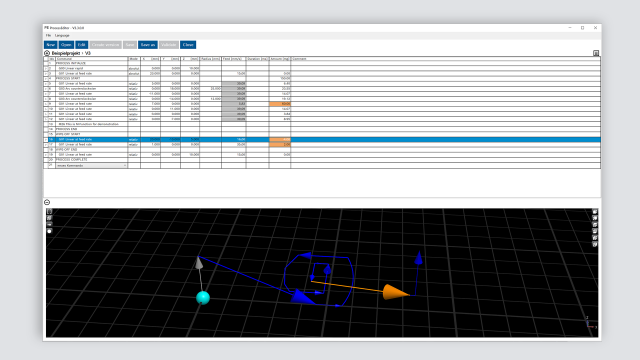The image size is (640, 360).
Task: Click the fifth view icon on the viewport's right edge
Action: click(595, 238)
